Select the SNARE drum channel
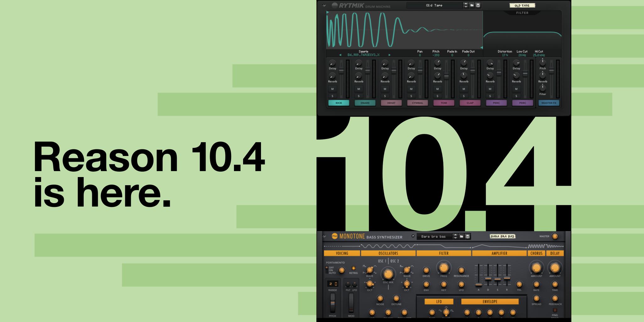Screen dimensions: 644x322 [365, 103]
